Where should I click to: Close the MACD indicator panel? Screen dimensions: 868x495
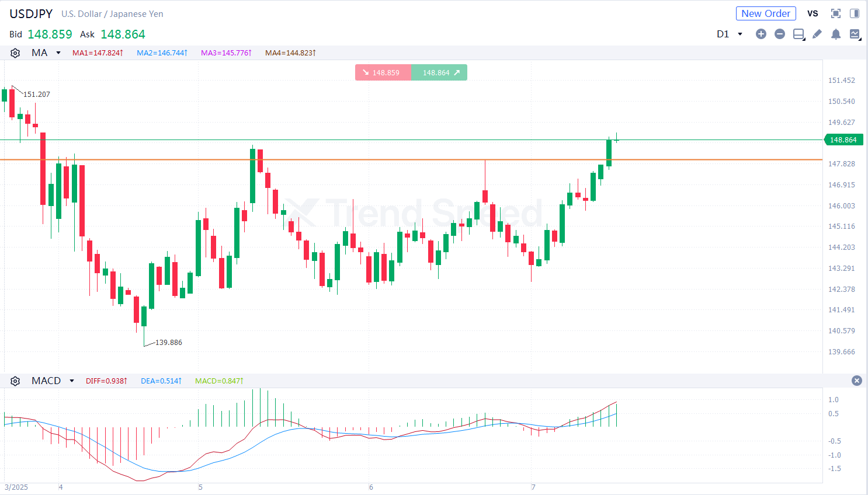tap(857, 381)
